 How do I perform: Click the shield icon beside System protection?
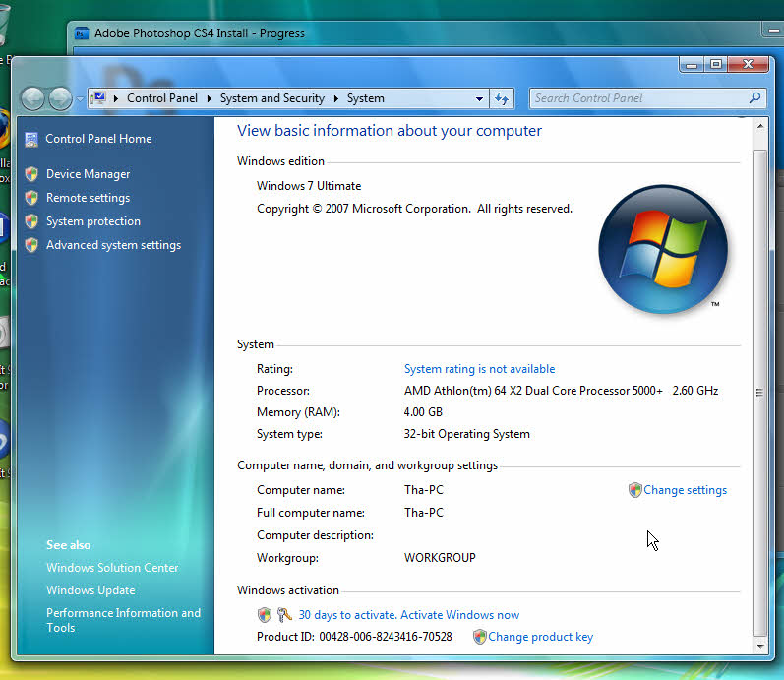[31, 221]
